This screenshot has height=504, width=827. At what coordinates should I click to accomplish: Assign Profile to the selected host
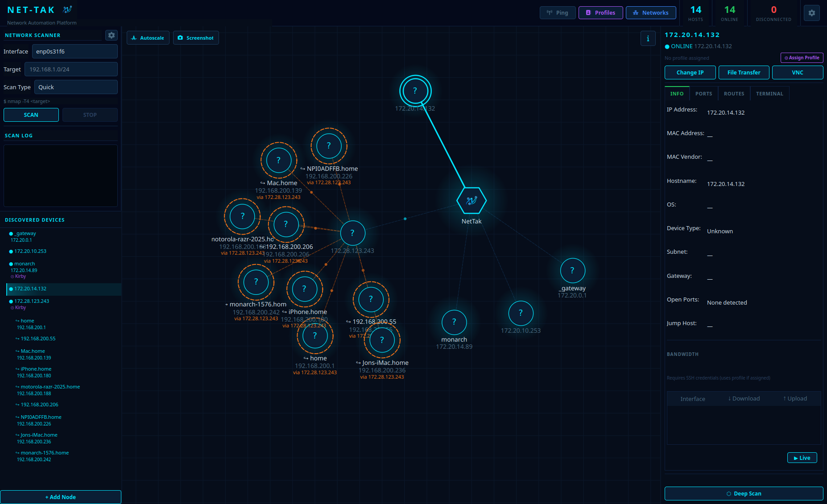click(802, 58)
